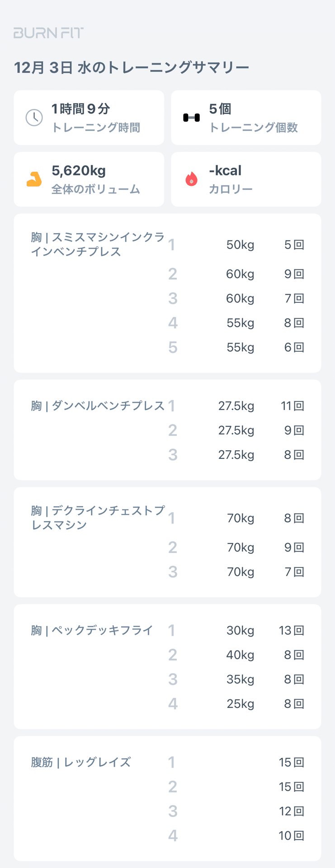Open ペックデッキフライ exercise details

click(x=92, y=630)
